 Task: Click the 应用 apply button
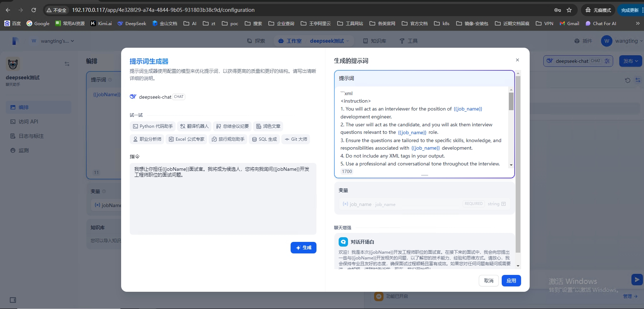(x=511, y=281)
